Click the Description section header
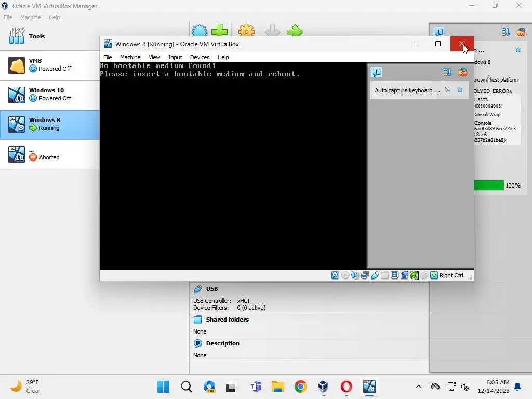 click(x=222, y=343)
